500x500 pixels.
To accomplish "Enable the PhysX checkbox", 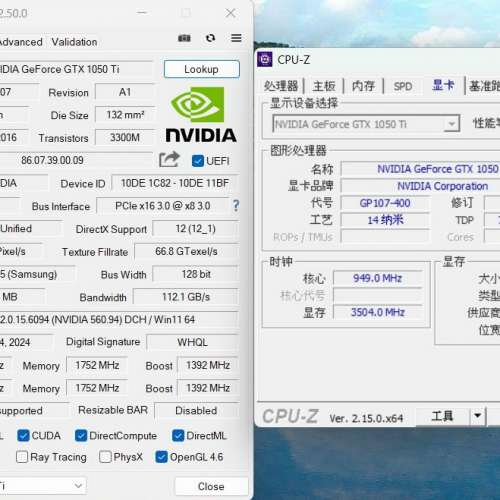I will pyautogui.click(x=105, y=457).
